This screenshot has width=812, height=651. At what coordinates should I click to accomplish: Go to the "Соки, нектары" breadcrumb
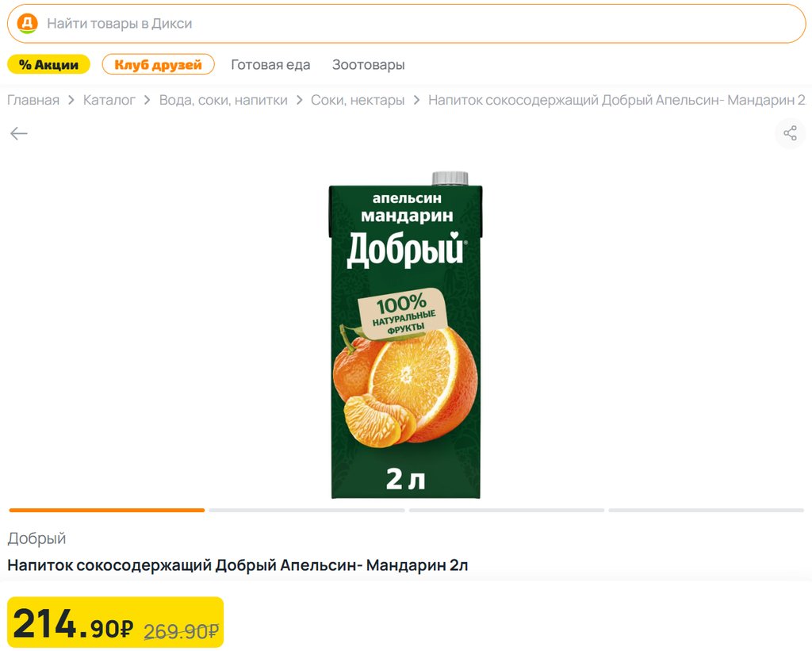pos(358,100)
